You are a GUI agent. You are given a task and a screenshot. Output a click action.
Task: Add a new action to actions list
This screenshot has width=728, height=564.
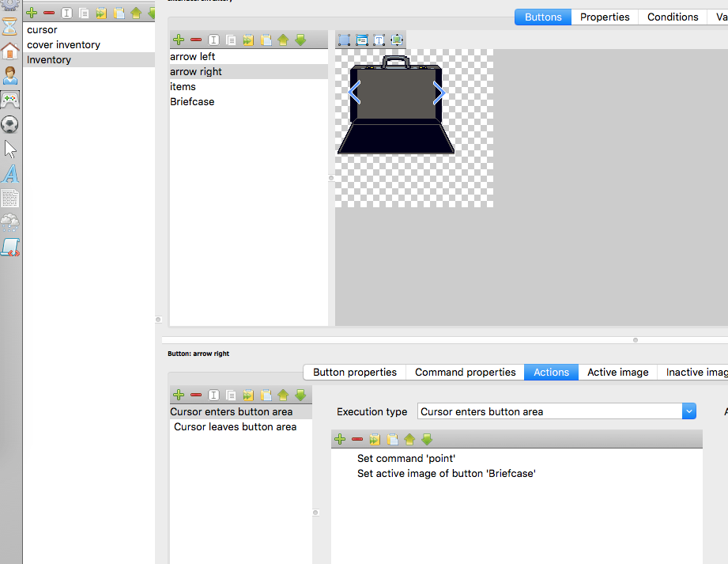[x=179, y=395]
